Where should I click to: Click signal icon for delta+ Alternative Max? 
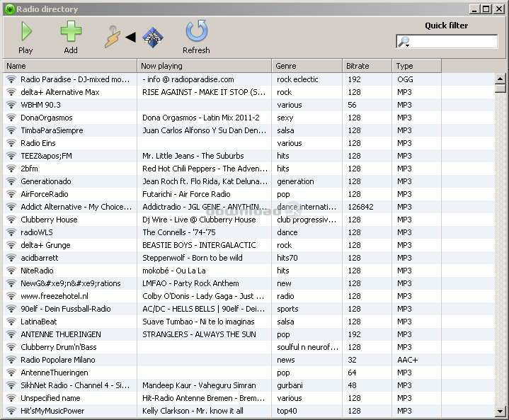[11, 92]
